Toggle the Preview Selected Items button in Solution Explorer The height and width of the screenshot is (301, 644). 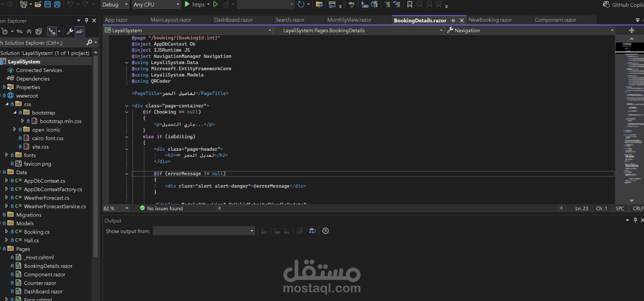80,31
